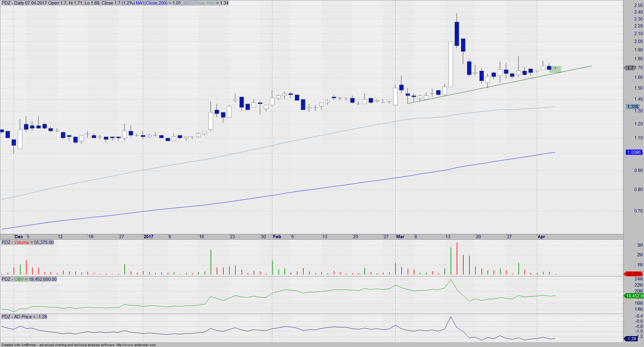This screenshot has height=347, width=644.
Task: Click the Feb month marker on date axis
Action: [x=277, y=237]
